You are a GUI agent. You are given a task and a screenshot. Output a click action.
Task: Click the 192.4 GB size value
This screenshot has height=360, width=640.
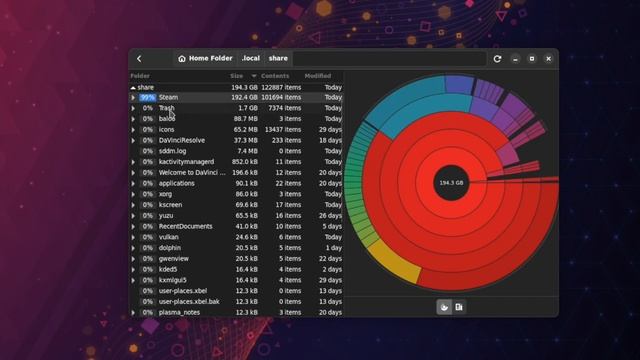244,98
